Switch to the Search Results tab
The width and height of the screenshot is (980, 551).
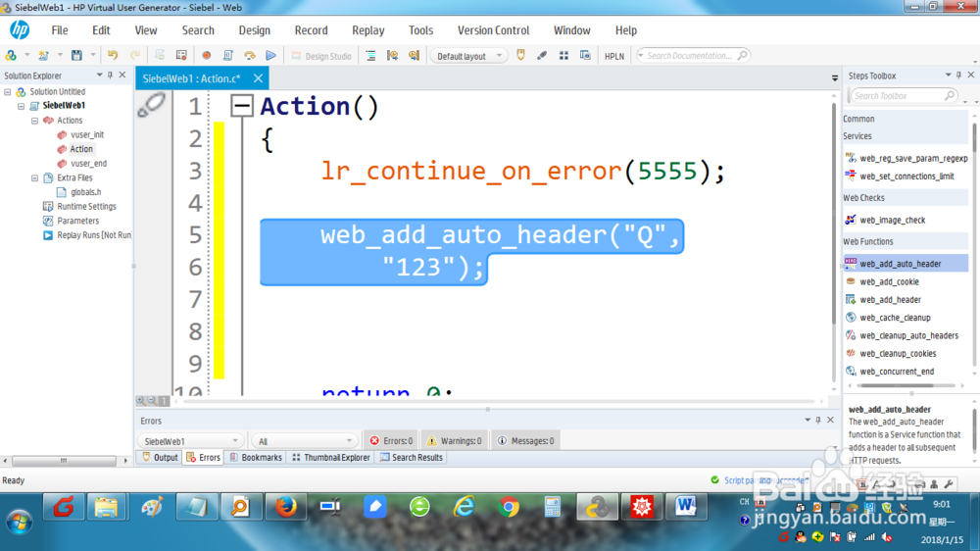(x=412, y=457)
